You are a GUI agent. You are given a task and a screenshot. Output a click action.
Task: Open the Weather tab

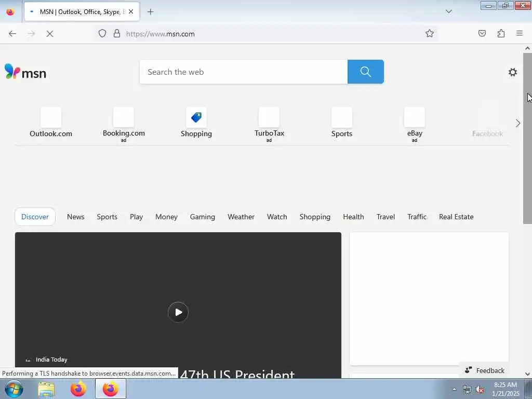point(241,217)
